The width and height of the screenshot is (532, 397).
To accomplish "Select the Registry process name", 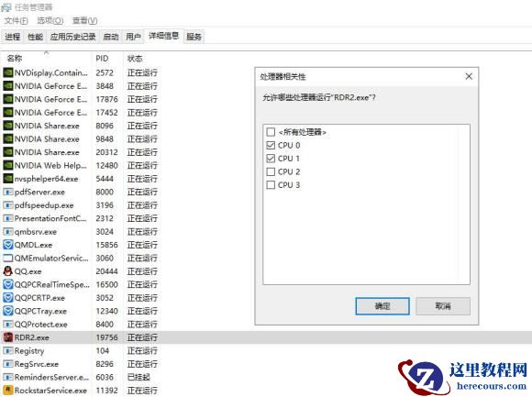I will coord(29,351).
